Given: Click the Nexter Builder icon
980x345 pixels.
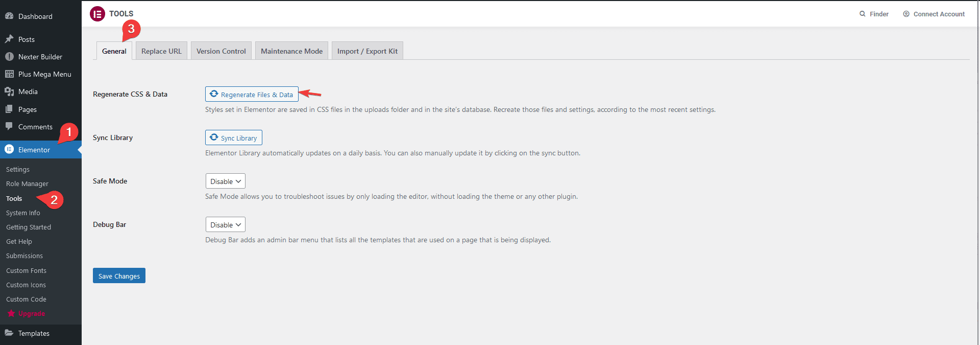Looking at the screenshot, I should (9, 57).
